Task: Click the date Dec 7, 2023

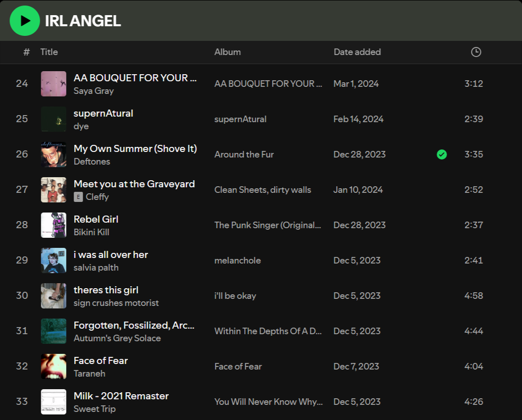Action: tap(356, 366)
